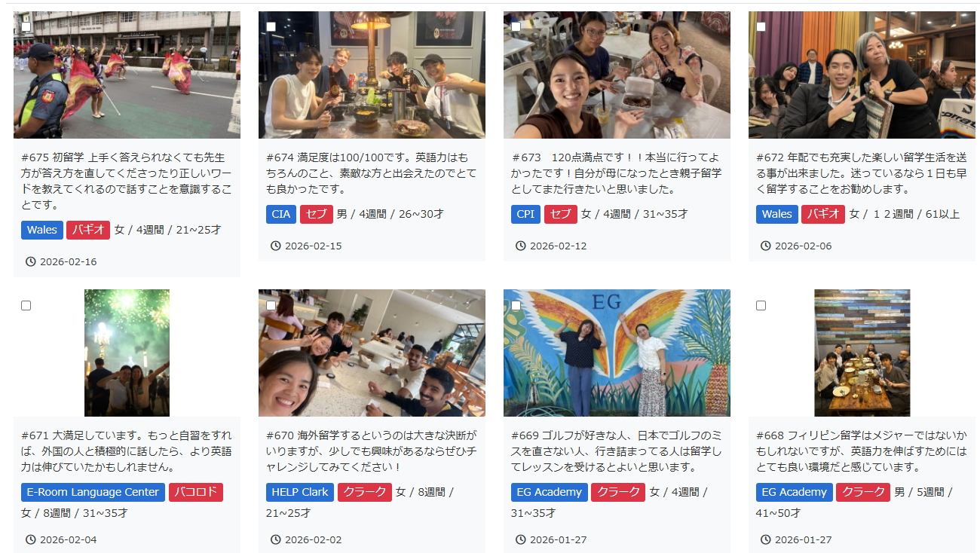Tick the checkbox on review #675 photo

pyautogui.click(x=26, y=27)
